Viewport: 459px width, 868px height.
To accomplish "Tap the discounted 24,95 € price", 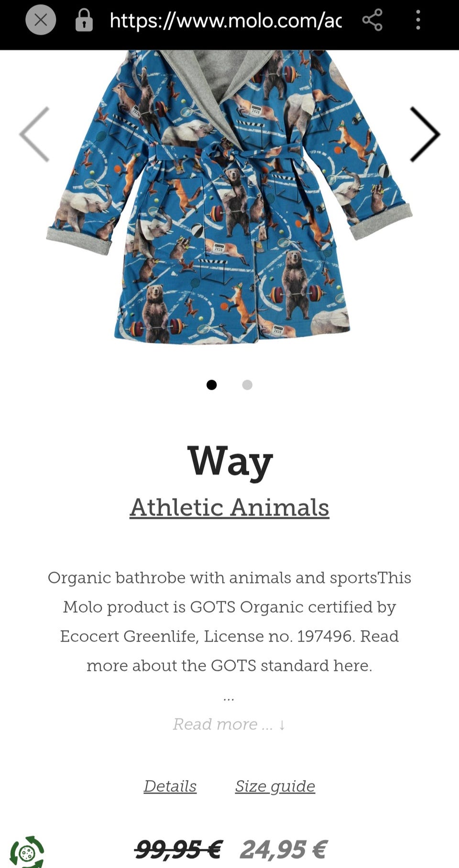I will click(x=284, y=849).
